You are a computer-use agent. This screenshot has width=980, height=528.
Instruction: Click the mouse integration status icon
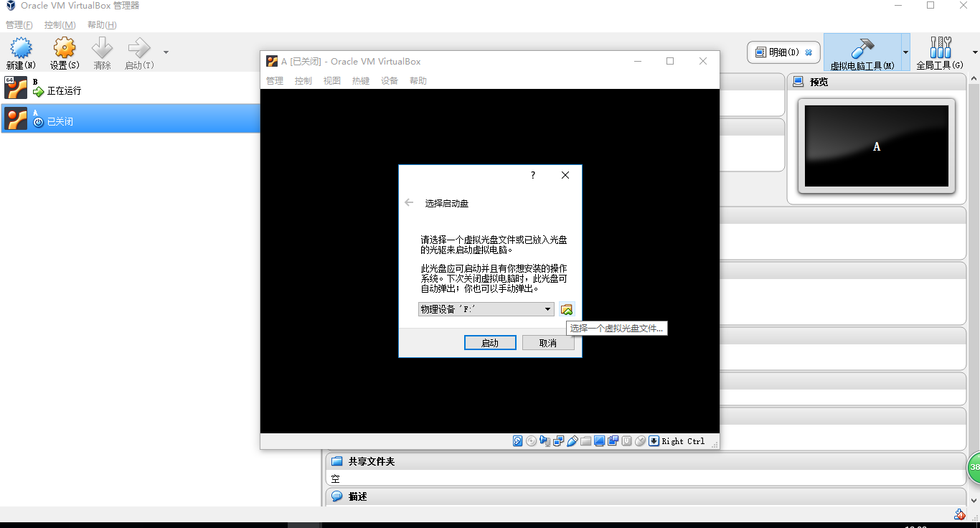[x=640, y=441]
